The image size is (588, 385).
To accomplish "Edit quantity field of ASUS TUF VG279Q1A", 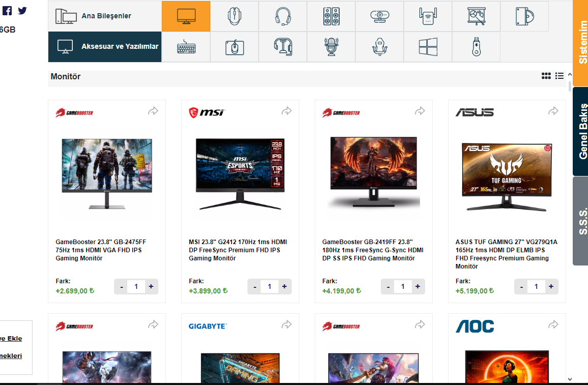I will tap(536, 286).
